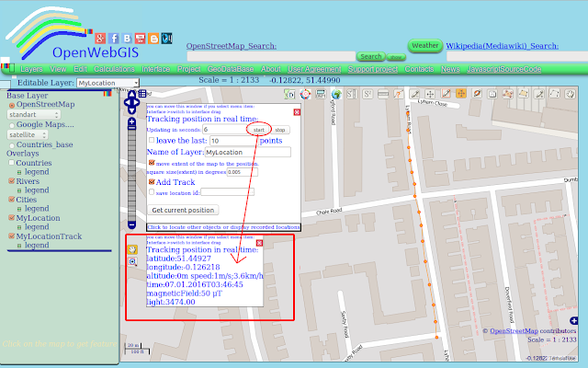The image size is (588, 368).
Task: Open the Calculations menu
Action: 114,69
